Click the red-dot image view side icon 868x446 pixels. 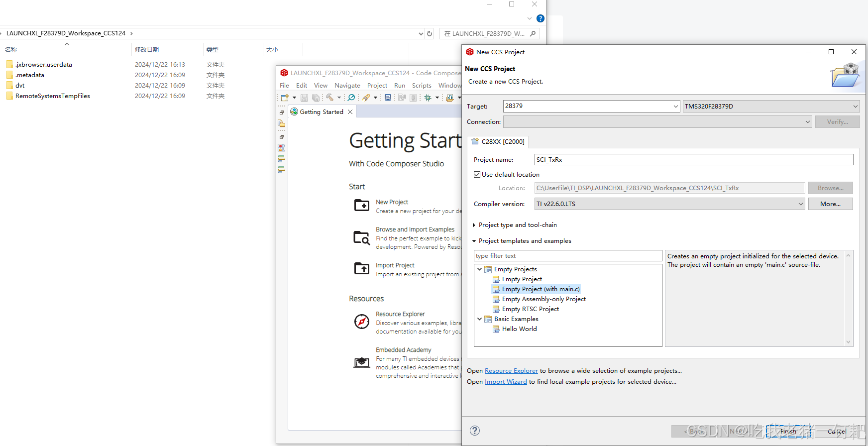[281, 148]
